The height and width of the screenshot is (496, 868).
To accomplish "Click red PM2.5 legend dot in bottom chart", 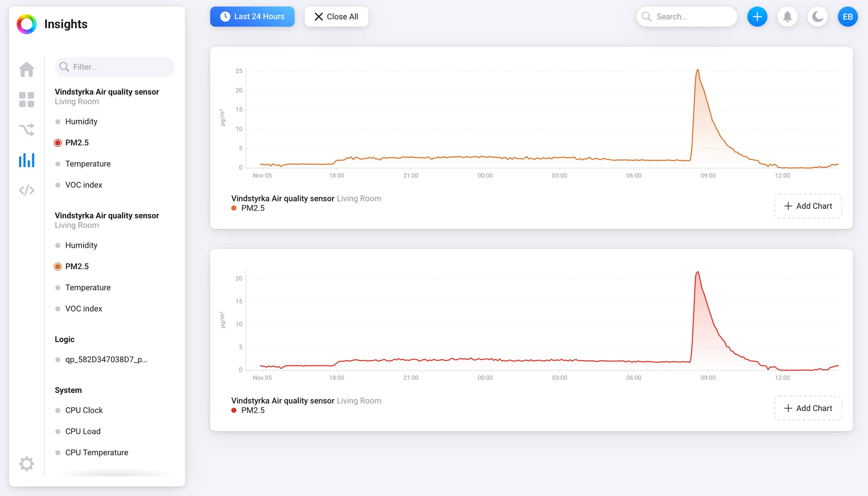I will [x=234, y=411].
